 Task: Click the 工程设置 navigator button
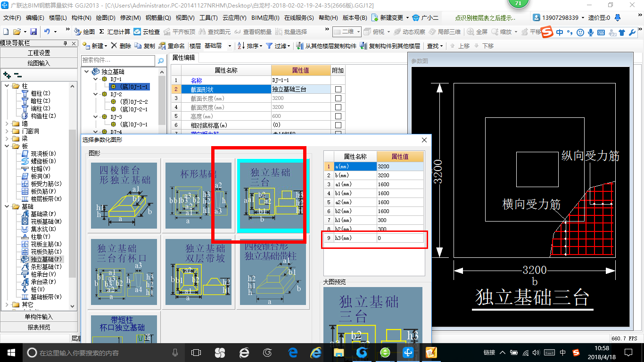coord(39,53)
